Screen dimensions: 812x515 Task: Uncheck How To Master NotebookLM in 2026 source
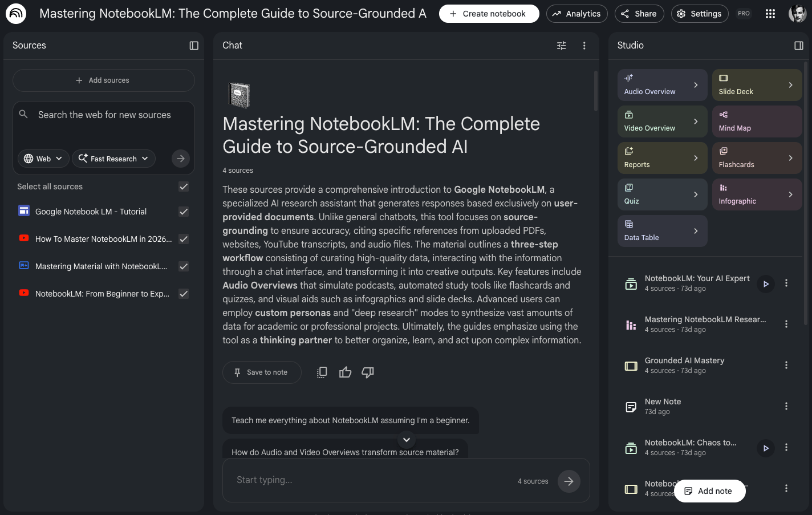tap(184, 239)
